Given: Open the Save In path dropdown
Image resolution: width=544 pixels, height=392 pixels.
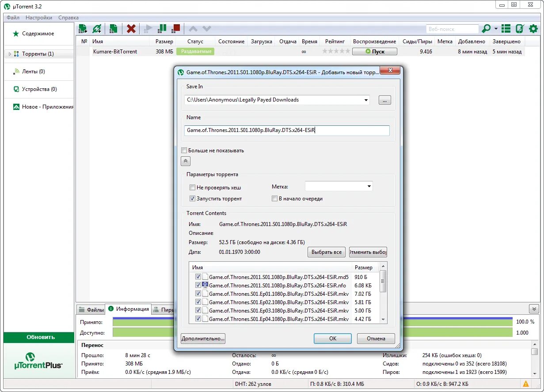Looking at the screenshot, I should pyautogui.click(x=366, y=100).
